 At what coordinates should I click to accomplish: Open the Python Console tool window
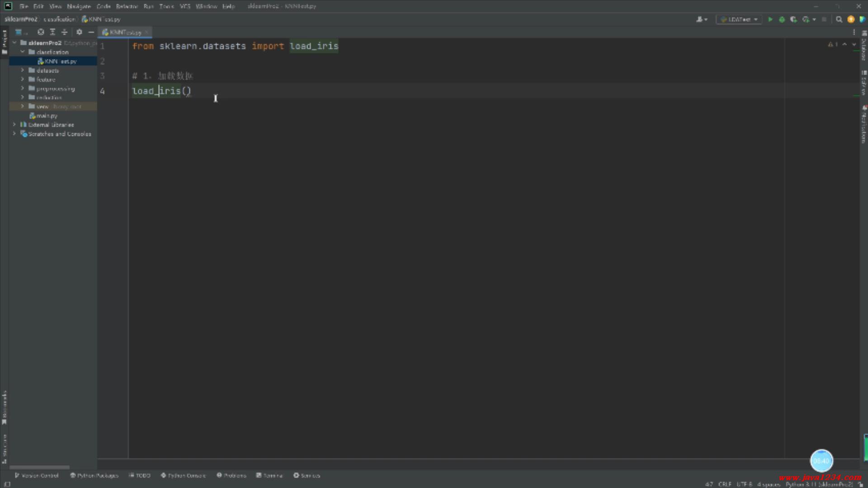point(183,475)
